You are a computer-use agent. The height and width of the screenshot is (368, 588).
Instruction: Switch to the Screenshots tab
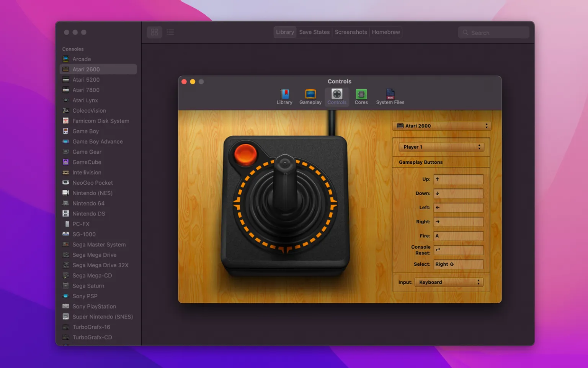click(x=351, y=32)
